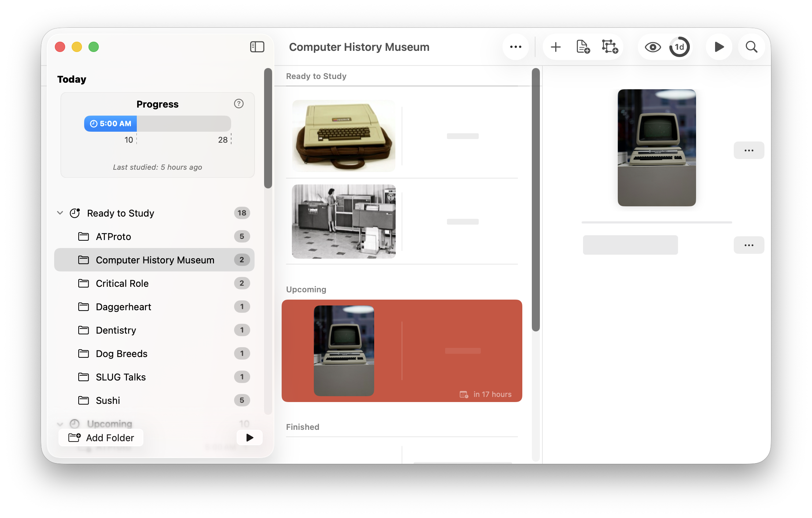
Task: Start a review with the toolbar play icon
Action: click(719, 47)
